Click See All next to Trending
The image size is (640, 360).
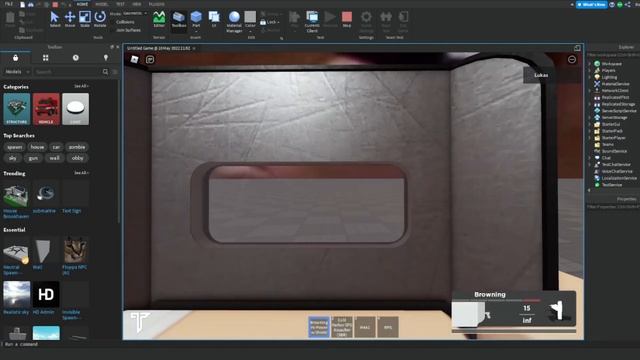81,173
